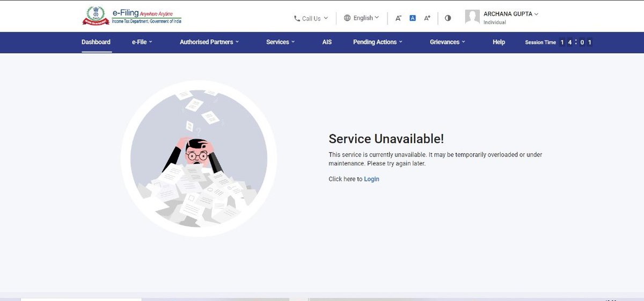Click the globe language icon

pos(347,18)
